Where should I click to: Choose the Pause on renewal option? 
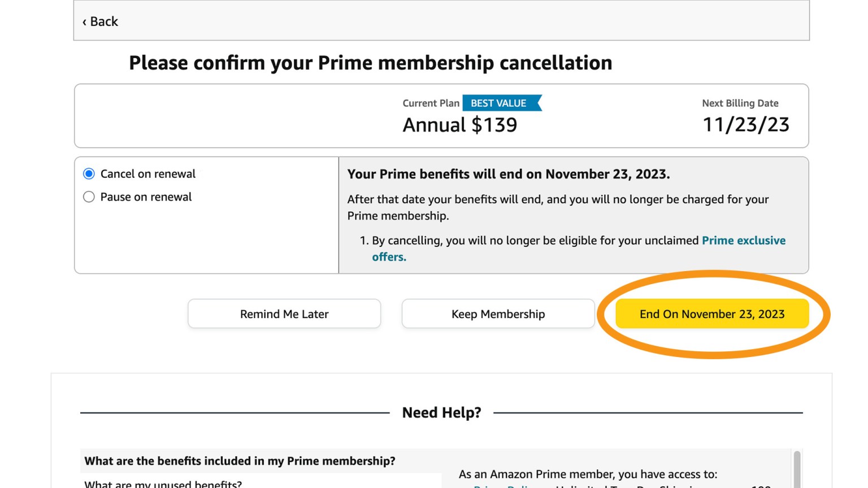[89, 197]
